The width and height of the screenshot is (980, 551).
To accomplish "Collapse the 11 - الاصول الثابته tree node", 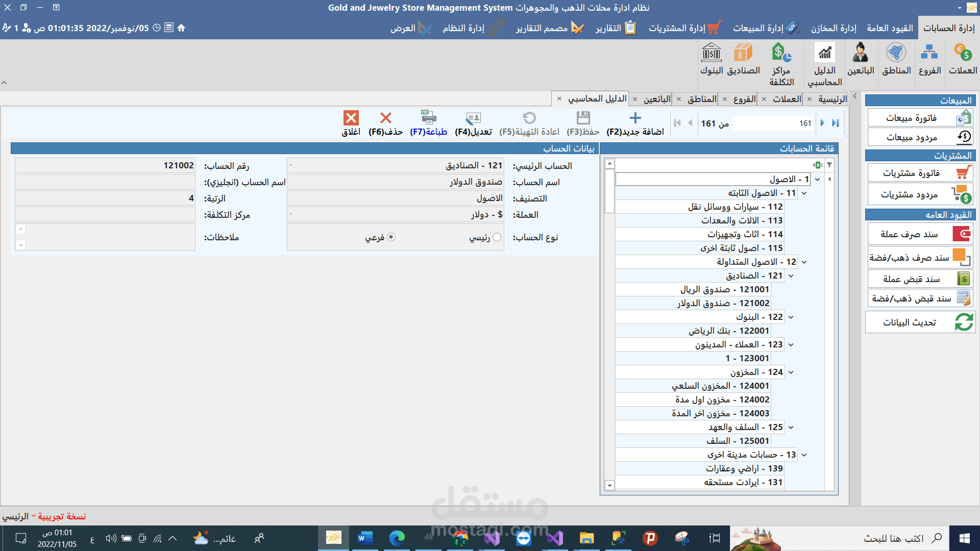I will coord(804,193).
